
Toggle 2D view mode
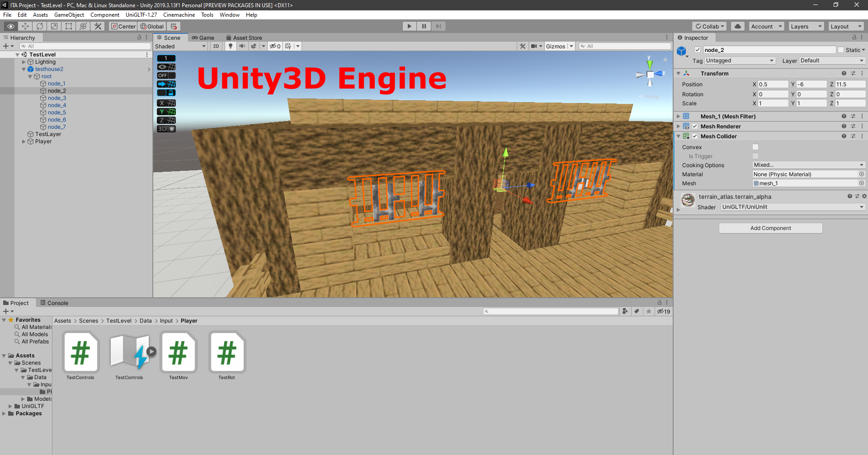(x=216, y=46)
